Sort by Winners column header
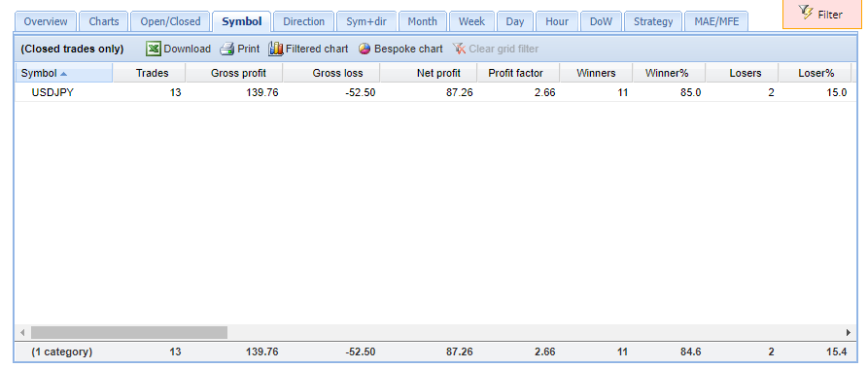 [x=596, y=73]
